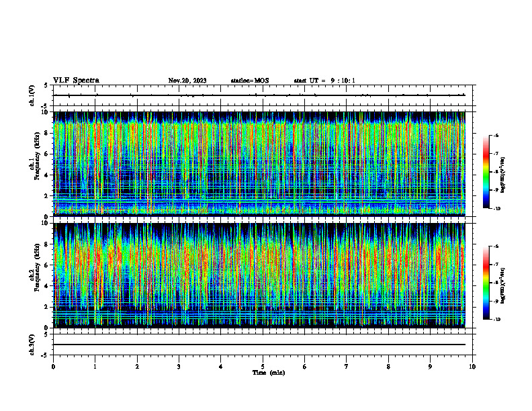Click time axis tick label "2"

pos(137,367)
